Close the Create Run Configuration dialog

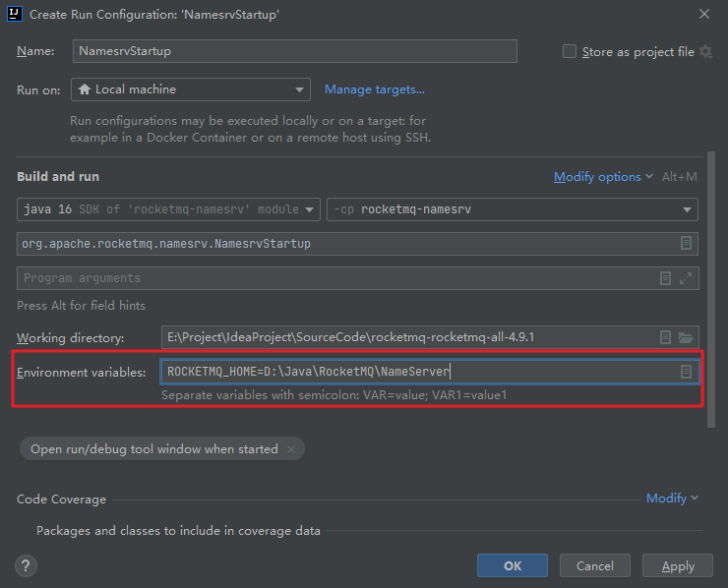pyautogui.click(x=704, y=14)
